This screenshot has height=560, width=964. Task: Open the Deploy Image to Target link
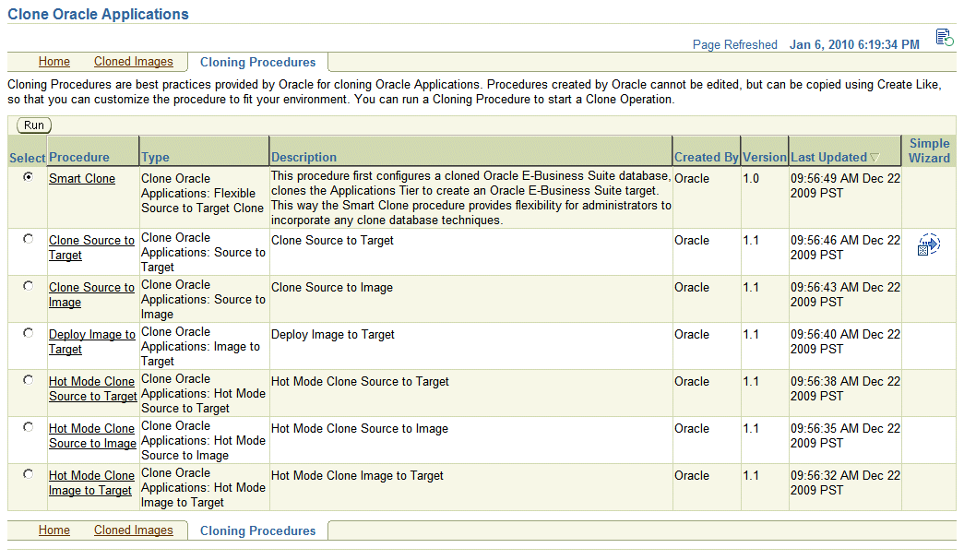(x=92, y=341)
